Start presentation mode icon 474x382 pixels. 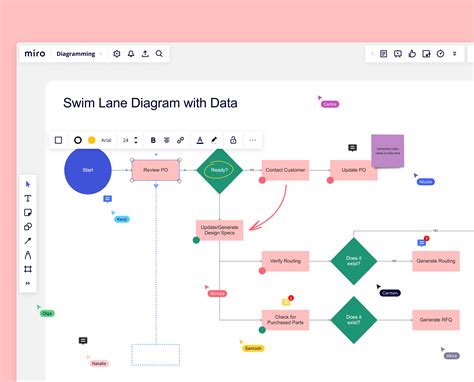[x=398, y=54]
